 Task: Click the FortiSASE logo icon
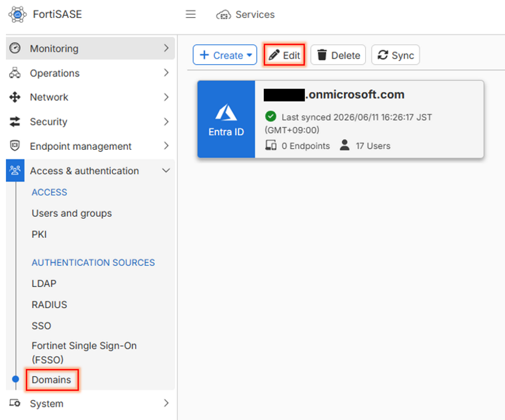tap(17, 14)
